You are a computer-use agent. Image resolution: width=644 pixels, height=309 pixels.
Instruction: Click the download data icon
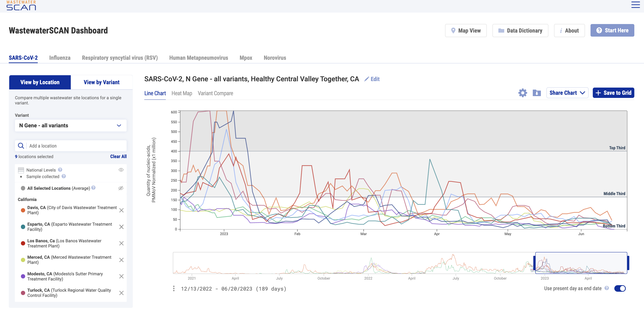pos(537,93)
